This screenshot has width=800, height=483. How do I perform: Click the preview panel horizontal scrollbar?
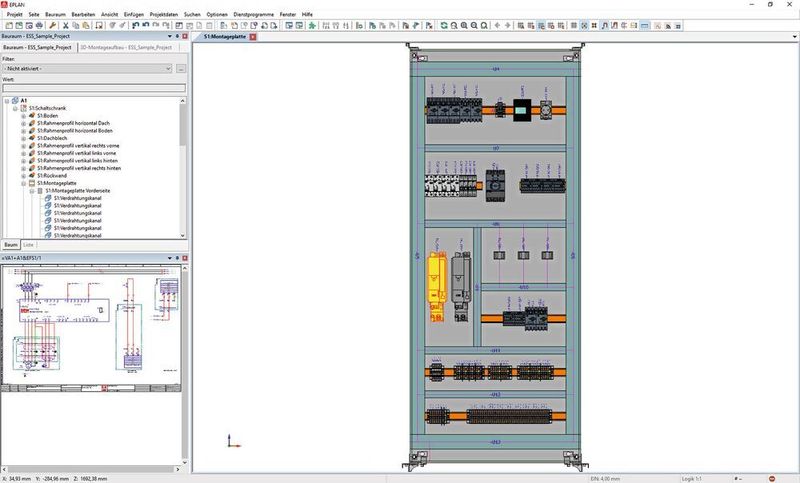pyautogui.click(x=90, y=469)
